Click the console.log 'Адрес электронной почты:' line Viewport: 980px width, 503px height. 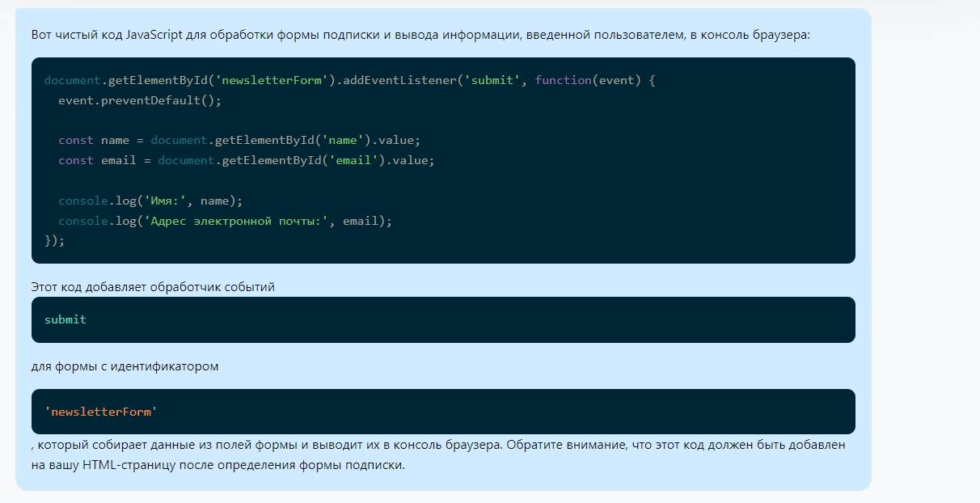(225, 221)
